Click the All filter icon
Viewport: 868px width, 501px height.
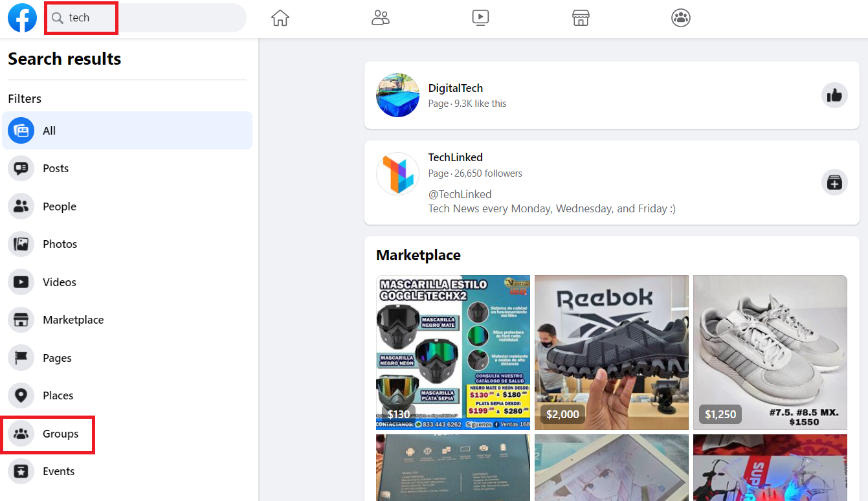click(x=21, y=131)
